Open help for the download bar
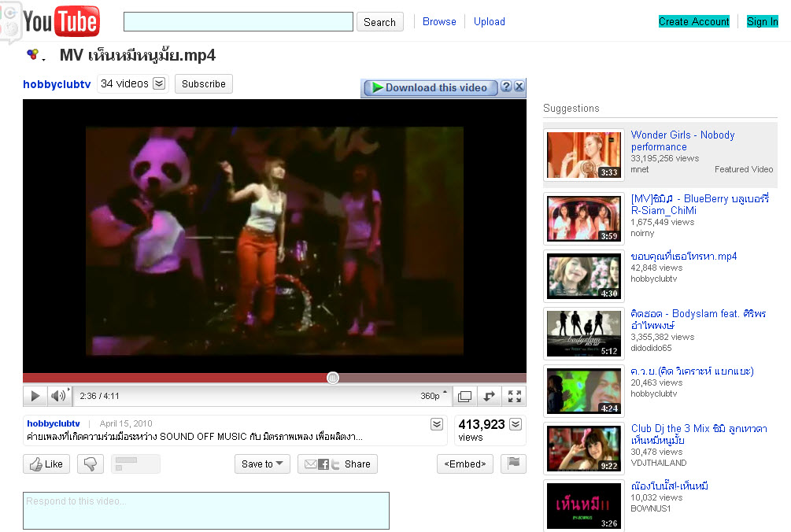 (x=506, y=87)
